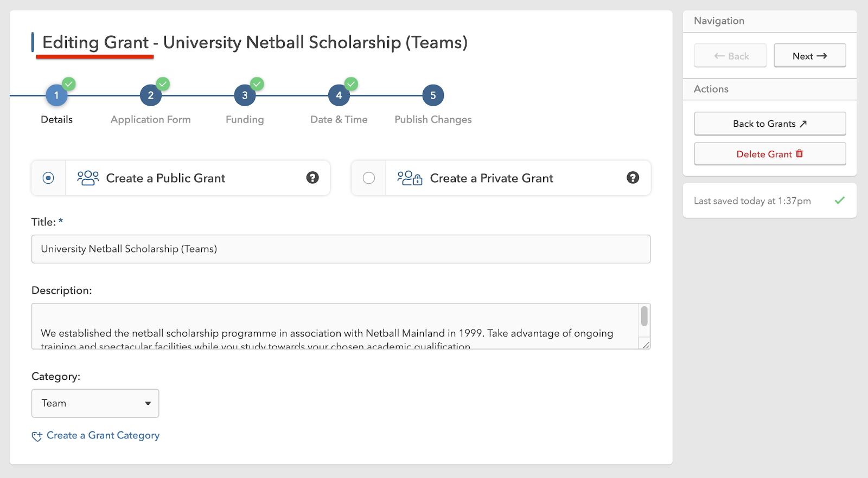868x478 pixels.
Task: Click the green saved checkmark icon
Action: [839, 201]
